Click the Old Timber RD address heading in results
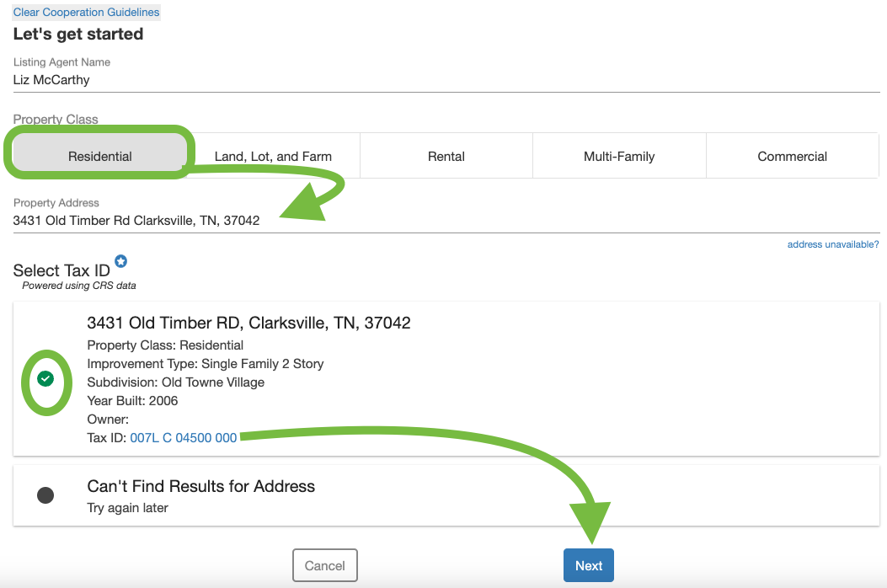This screenshot has width=887, height=588. coord(248,323)
